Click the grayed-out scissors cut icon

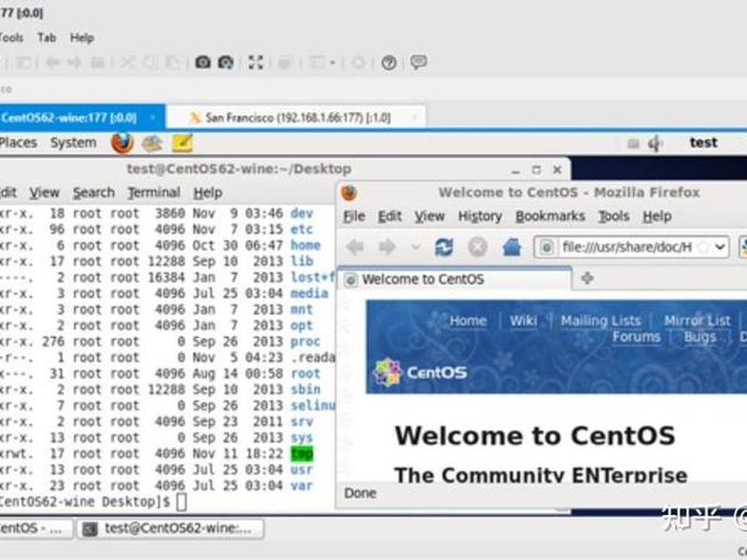(128, 63)
